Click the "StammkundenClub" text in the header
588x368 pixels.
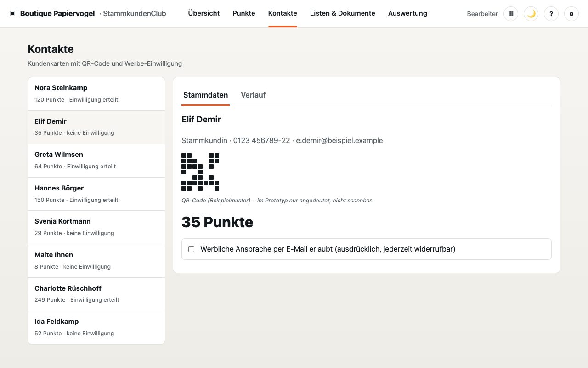[135, 13]
